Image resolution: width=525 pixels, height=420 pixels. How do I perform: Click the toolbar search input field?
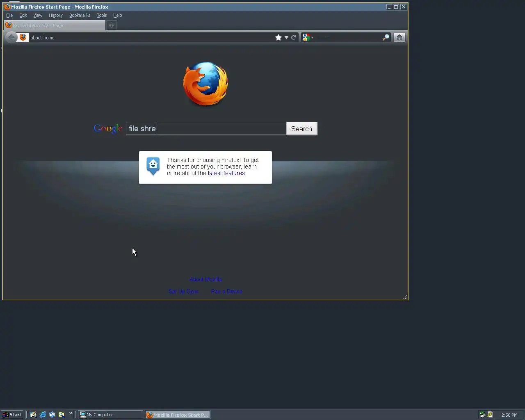348,37
